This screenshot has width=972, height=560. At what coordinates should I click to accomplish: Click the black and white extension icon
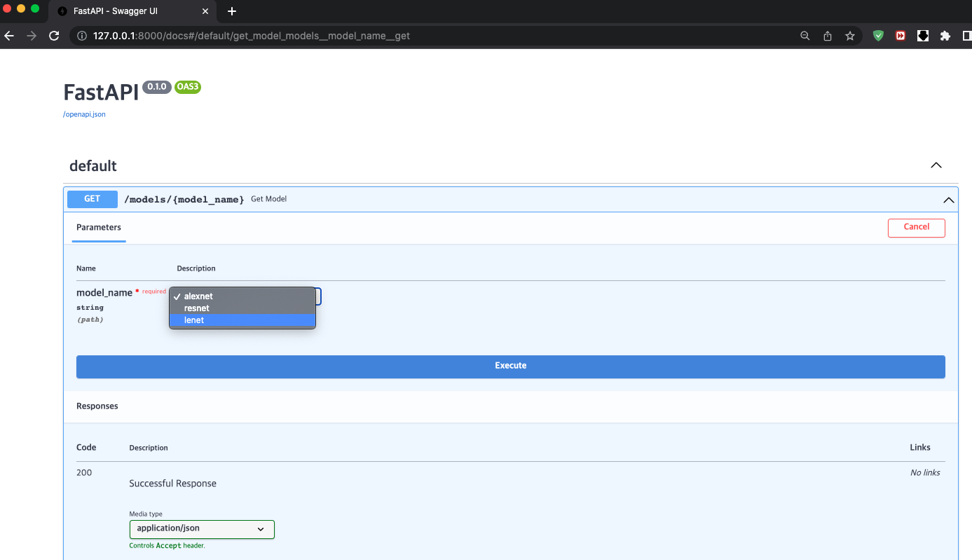tap(923, 36)
